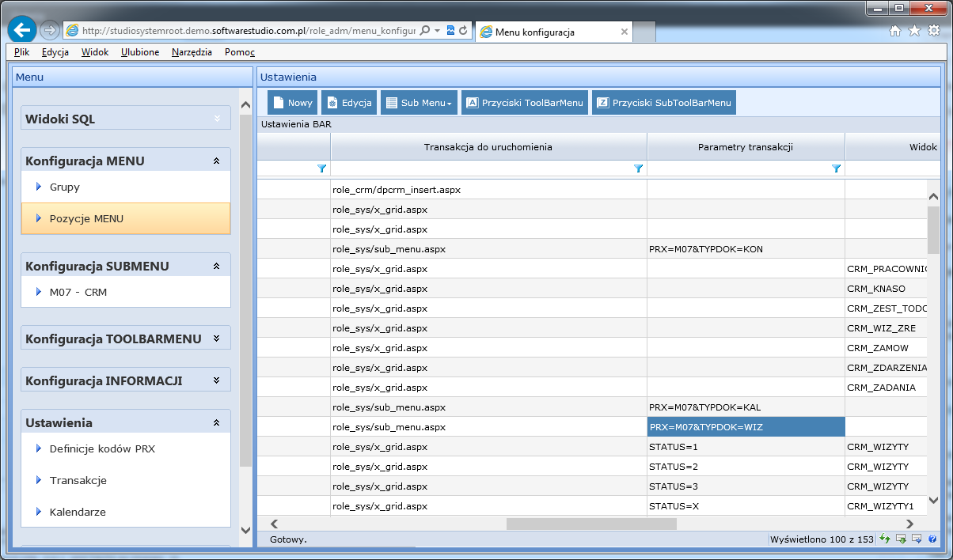Viewport: 953px width, 560px height.
Task: Click the Wyświetlono 100 z 153 status text
Action: coord(823,539)
